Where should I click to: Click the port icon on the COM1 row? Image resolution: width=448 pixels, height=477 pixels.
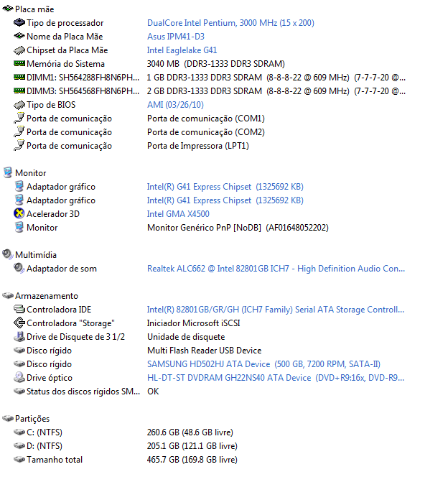(19, 119)
